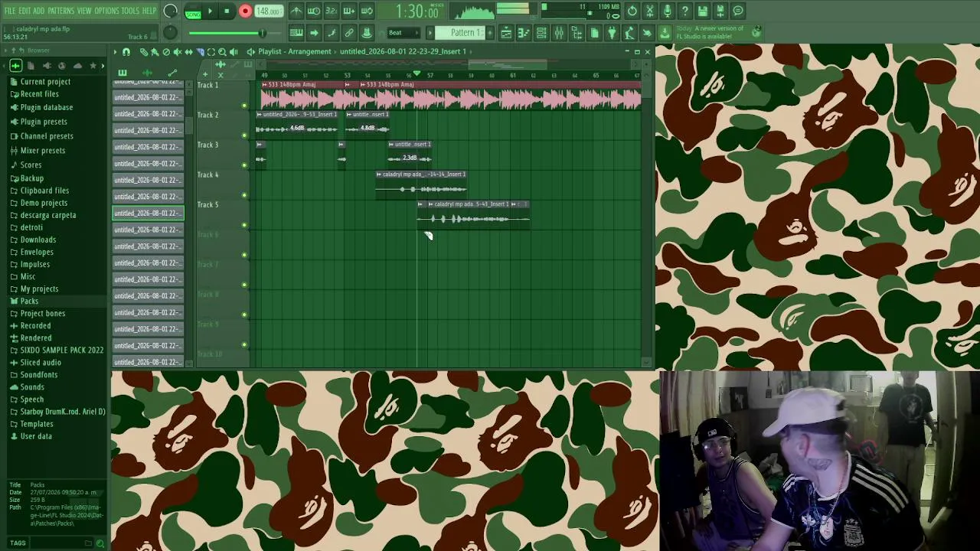Click the master pitch knob

tap(170, 32)
